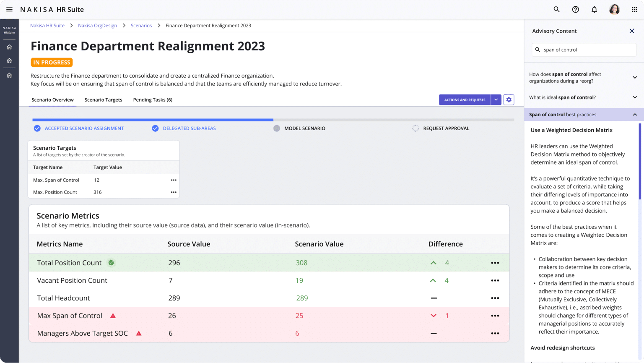644x363 pixels.
Task: Click the help icon in the header
Action: coord(575,9)
